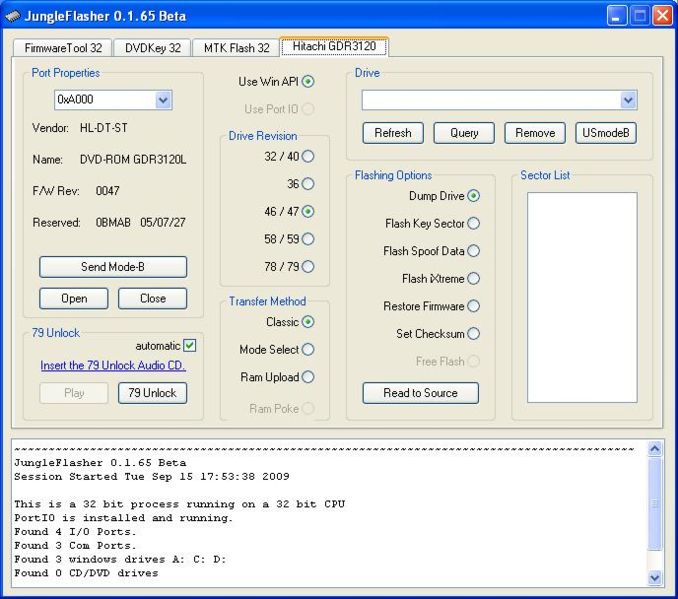
Task: Close the JungleFlasher window
Action: point(662,16)
